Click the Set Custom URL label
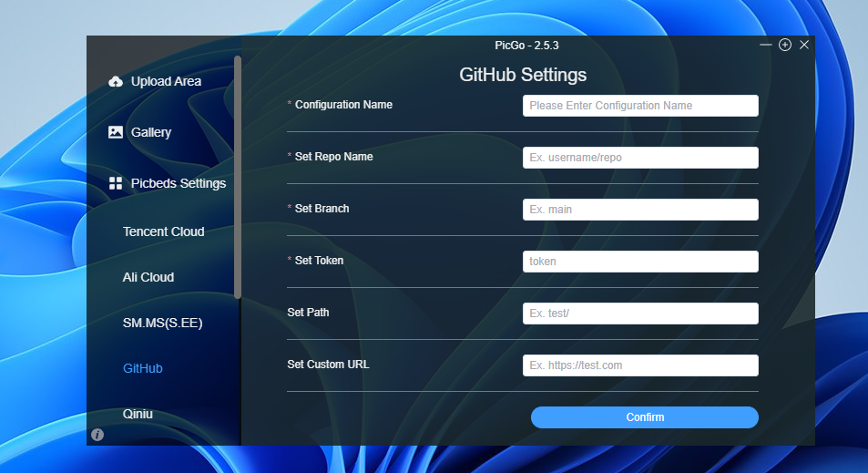 point(328,365)
